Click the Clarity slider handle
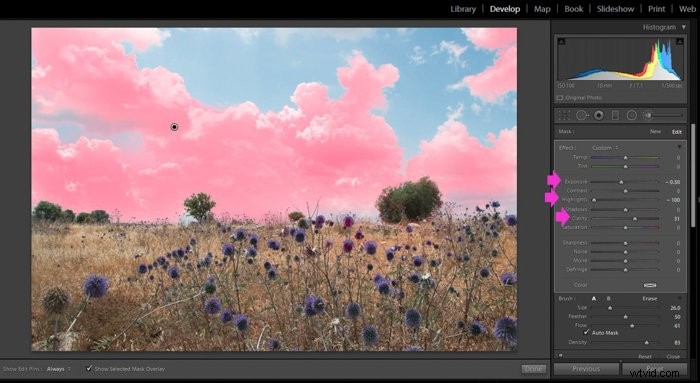The image size is (700, 383). (635, 219)
